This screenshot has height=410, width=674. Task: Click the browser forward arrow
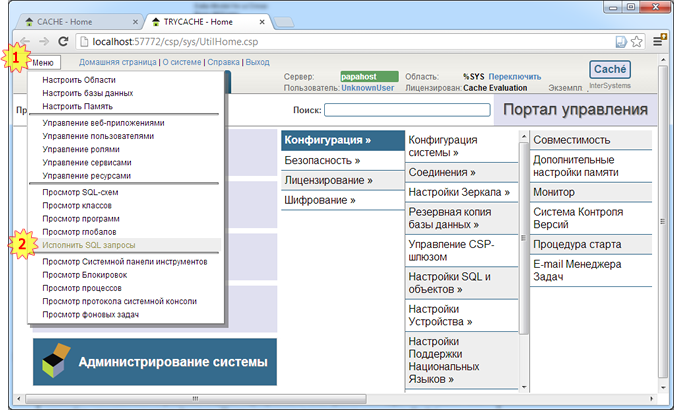click(x=44, y=41)
